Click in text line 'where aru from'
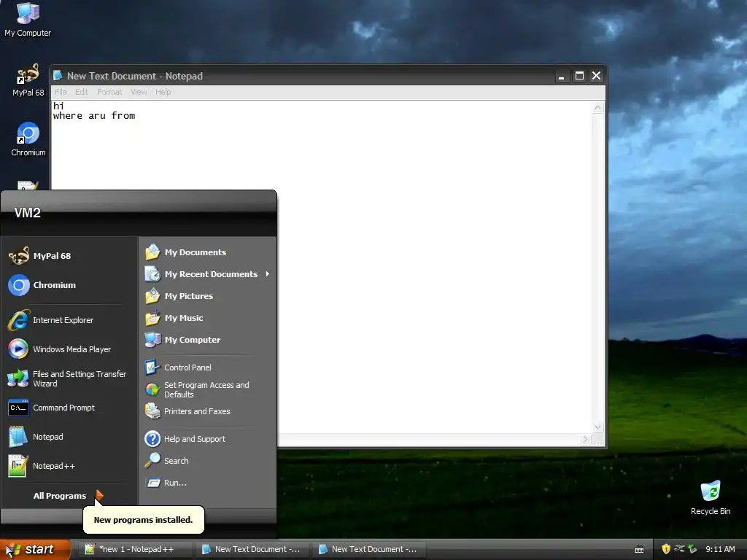The width and height of the screenshot is (747, 560). pos(94,116)
